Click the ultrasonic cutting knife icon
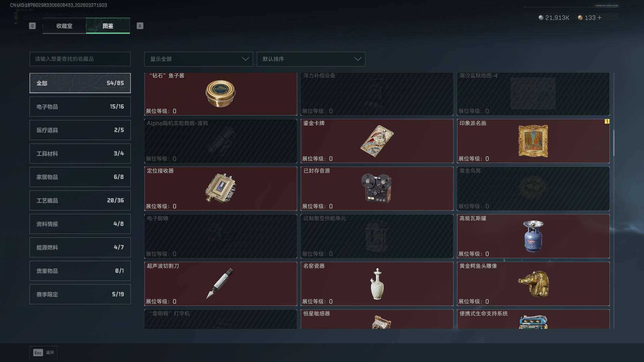This screenshot has height=362, width=644. pyautogui.click(x=219, y=284)
